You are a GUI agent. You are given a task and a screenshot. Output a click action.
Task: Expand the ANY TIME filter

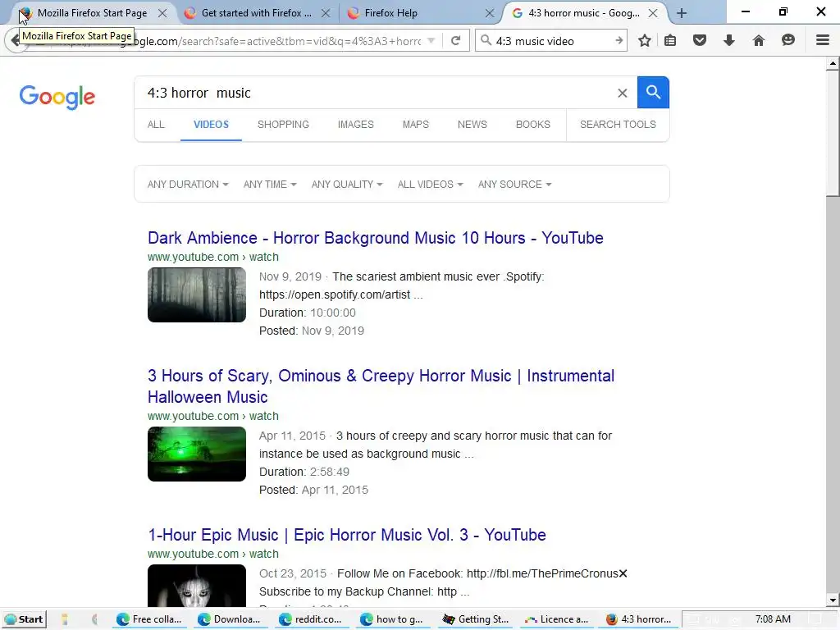[270, 185]
